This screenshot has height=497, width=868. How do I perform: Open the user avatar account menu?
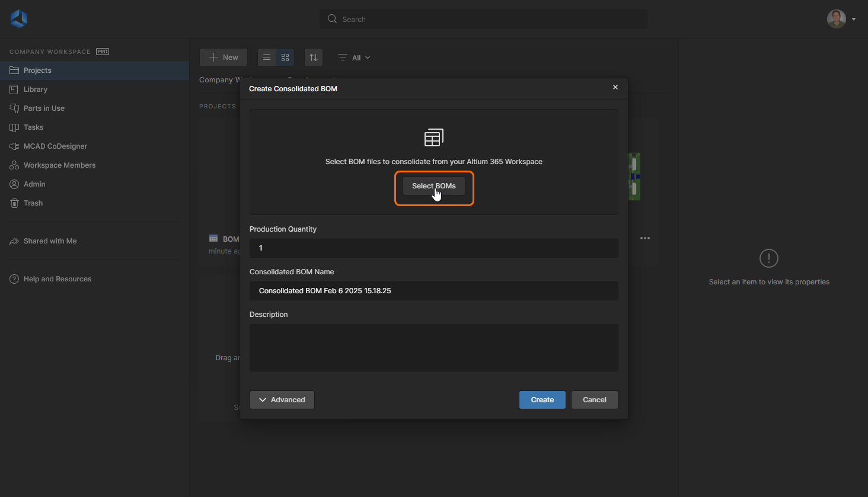click(x=837, y=19)
